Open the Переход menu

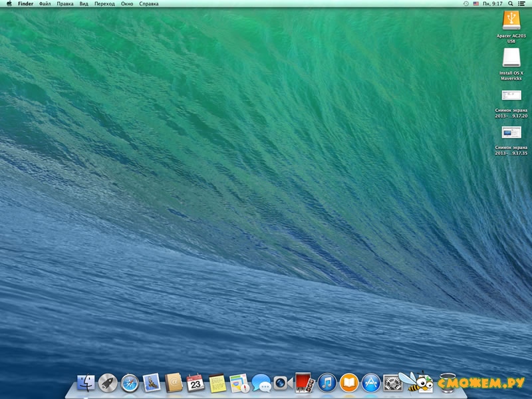[104, 4]
